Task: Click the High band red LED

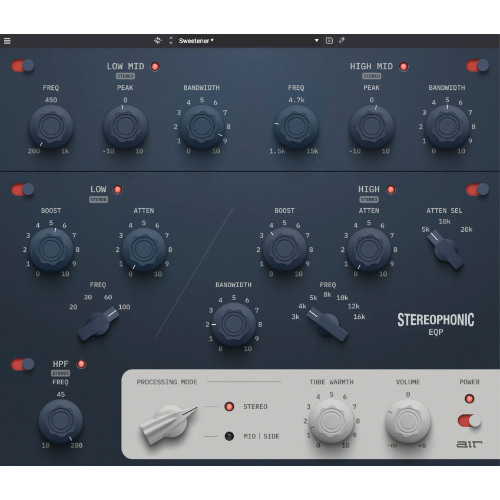Action: pyautogui.click(x=391, y=189)
